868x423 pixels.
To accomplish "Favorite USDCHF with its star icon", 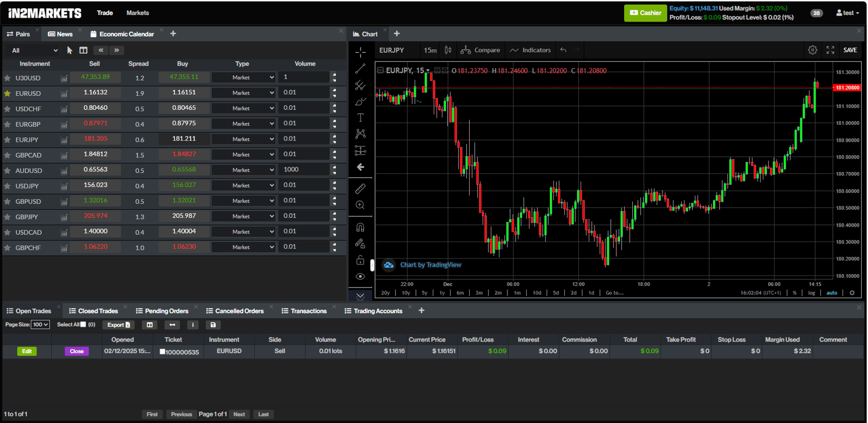I will [8, 109].
